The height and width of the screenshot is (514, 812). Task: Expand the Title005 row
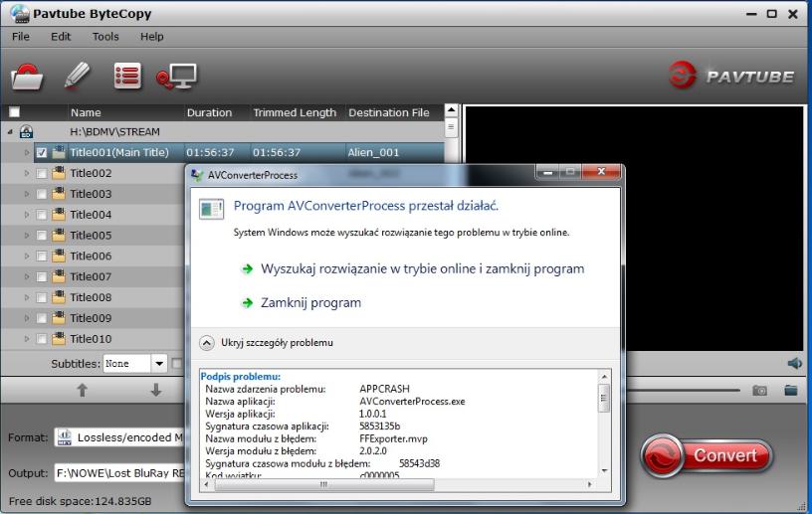pyautogui.click(x=27, y=236)
